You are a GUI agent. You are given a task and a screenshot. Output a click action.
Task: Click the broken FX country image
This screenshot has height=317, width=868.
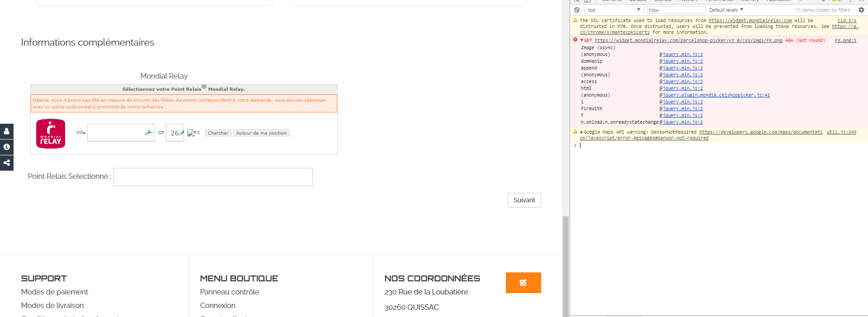tap(193, 133)
